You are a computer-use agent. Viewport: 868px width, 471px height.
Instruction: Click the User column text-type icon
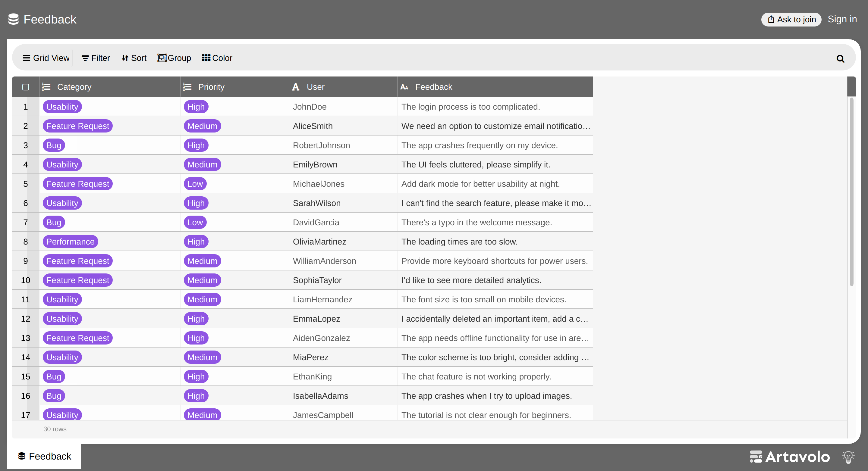point(296,87)
